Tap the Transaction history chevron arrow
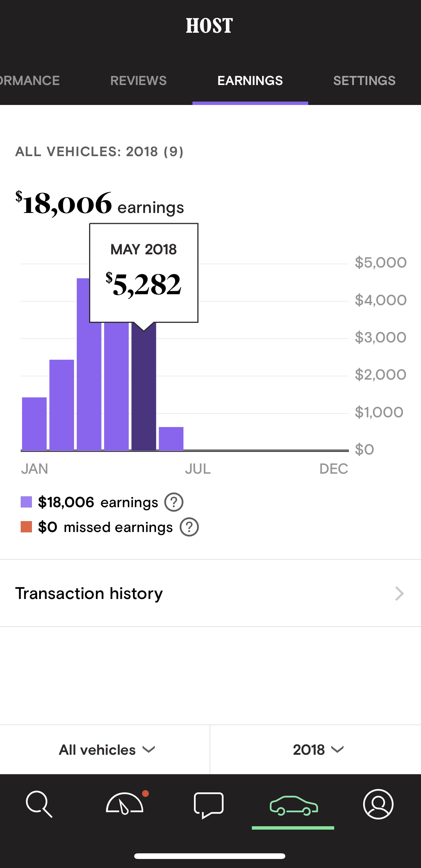 tap(400, 593)
